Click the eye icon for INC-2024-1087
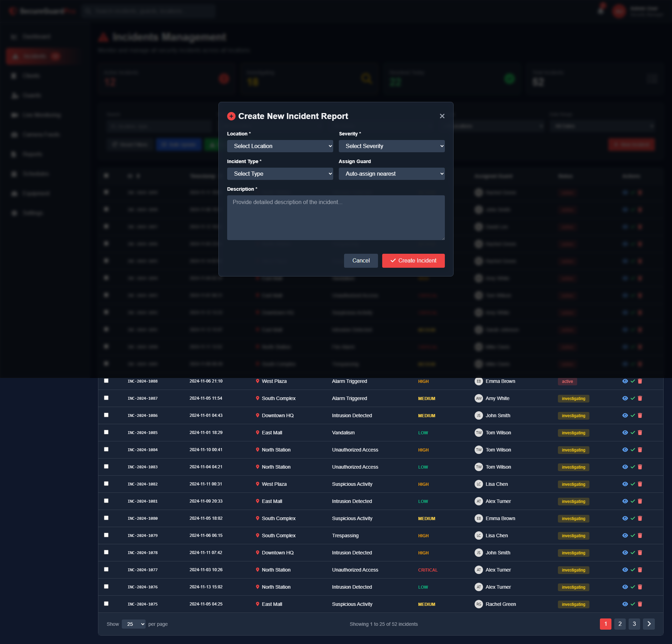 coord(625,398)
